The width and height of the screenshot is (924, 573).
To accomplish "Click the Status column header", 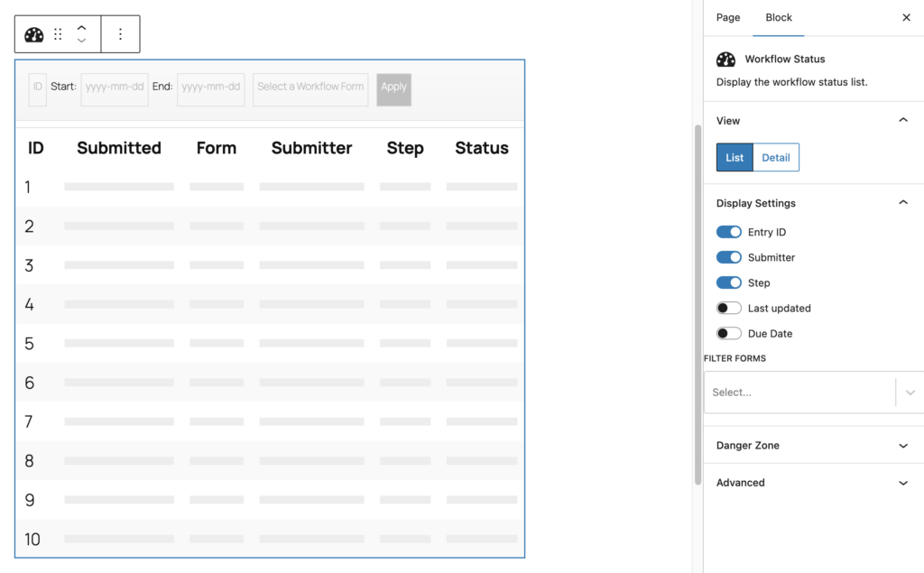I will [x=482, y=148].
